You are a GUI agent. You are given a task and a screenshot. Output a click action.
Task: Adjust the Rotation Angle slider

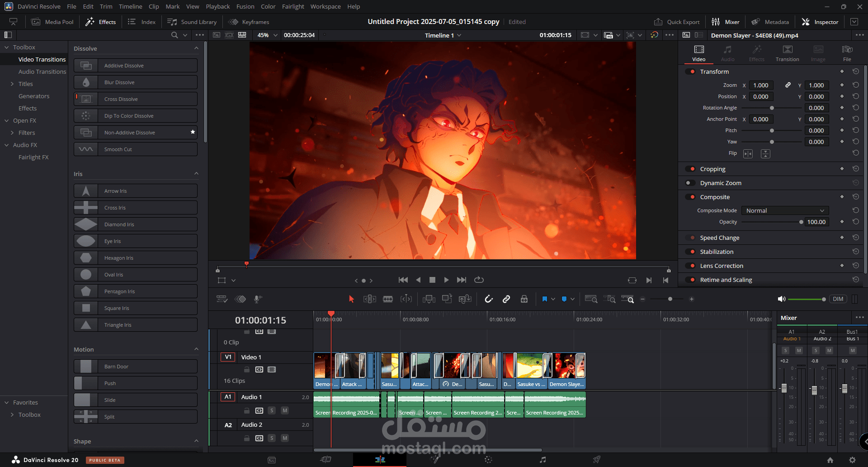tap(772, 108)
